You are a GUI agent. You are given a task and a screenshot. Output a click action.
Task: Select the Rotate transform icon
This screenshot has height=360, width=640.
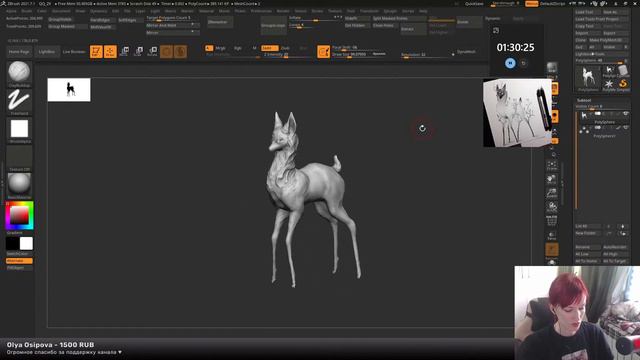pyautogui.click(x=152, y=51)
